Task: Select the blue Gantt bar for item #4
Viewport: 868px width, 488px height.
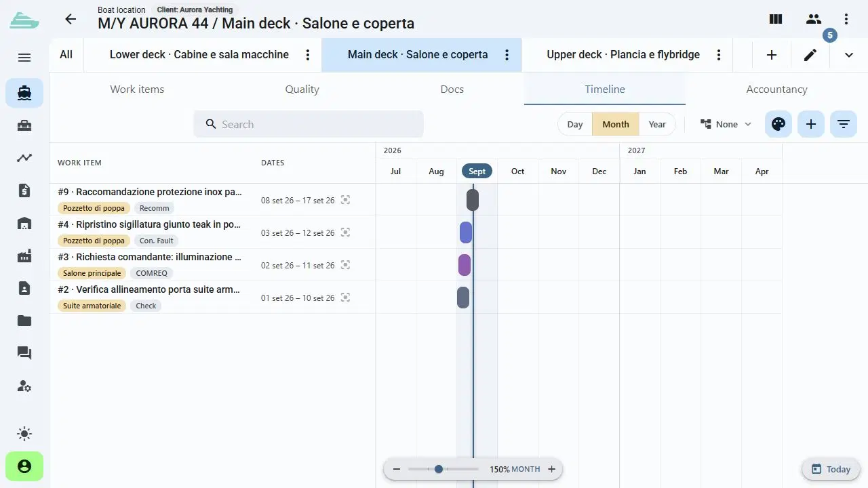Action: coord(466,232)
